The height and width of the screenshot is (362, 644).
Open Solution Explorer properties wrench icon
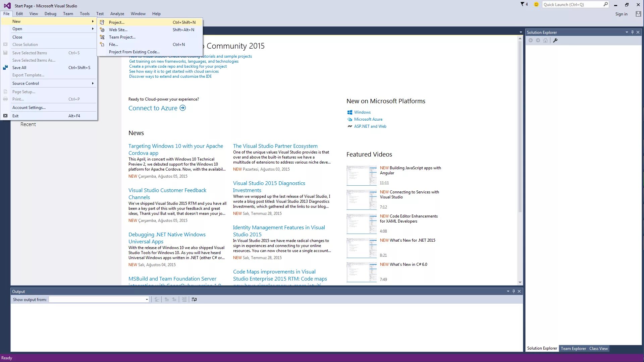click(x=555, y=41)
